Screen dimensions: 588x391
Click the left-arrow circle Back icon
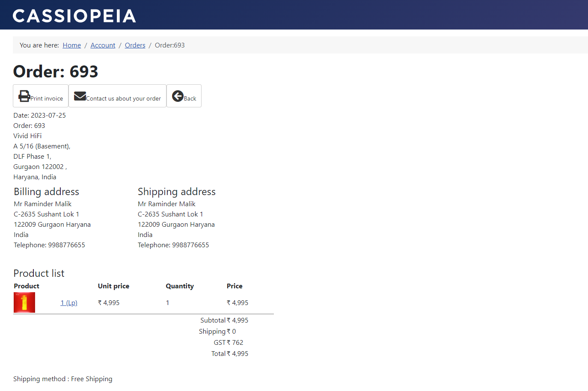[x=178, y=96]
